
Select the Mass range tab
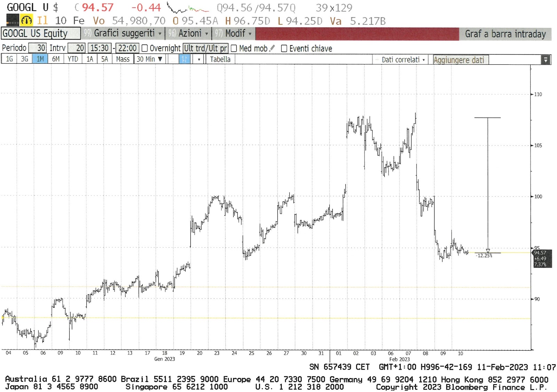click(123, 59)
